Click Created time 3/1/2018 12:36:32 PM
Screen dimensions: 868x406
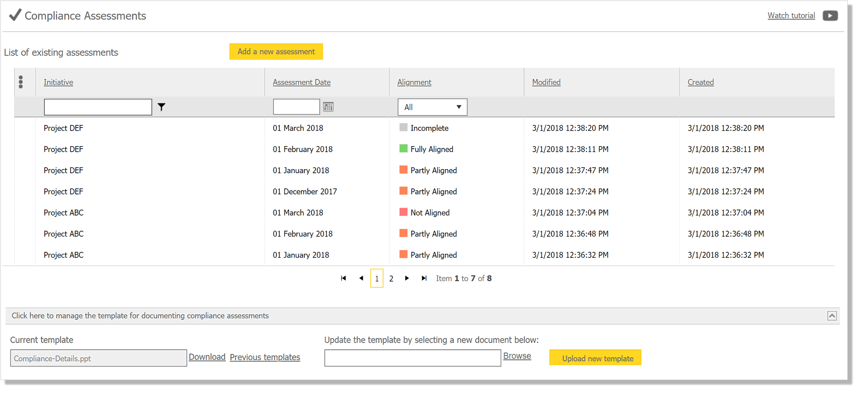(x=726, y=255)
